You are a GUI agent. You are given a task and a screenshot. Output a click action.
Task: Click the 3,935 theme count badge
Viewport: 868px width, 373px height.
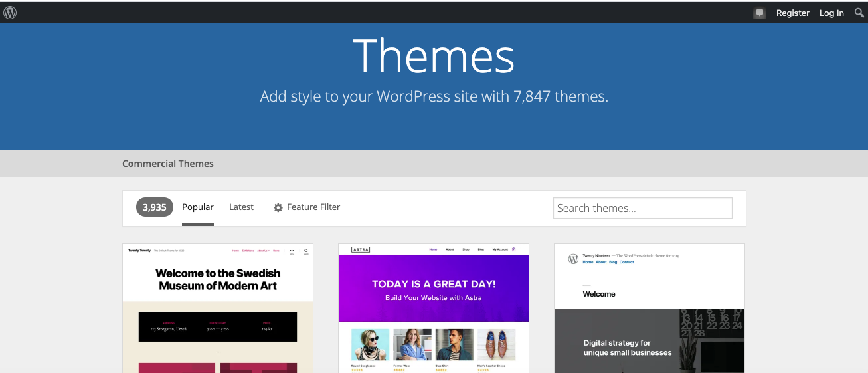(x=155, y=207)
